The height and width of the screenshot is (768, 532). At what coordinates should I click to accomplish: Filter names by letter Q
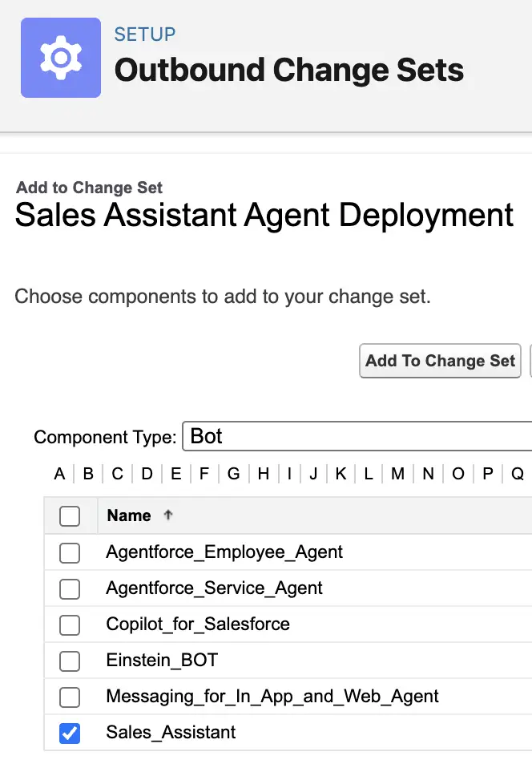(x=518, y=474)
